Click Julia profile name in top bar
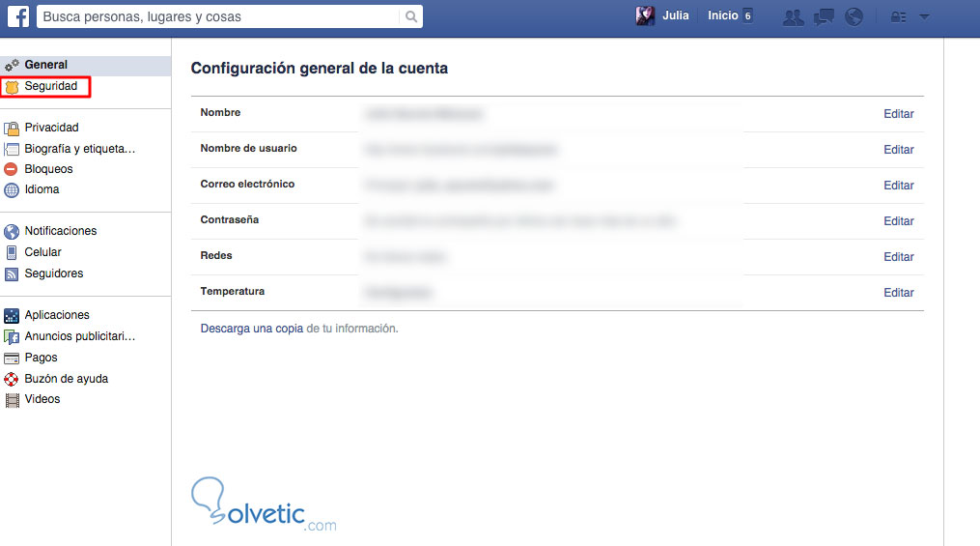 tap(675, 15)
